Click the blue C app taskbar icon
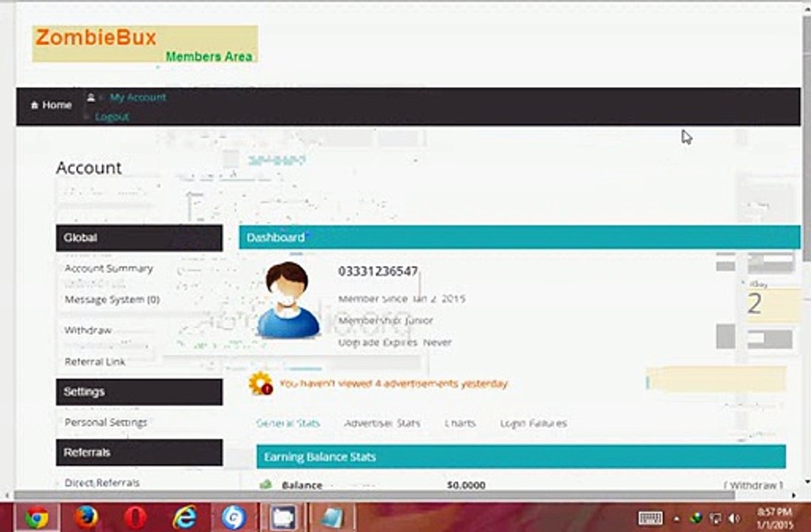811x532 pixels. tap(234, 517)
